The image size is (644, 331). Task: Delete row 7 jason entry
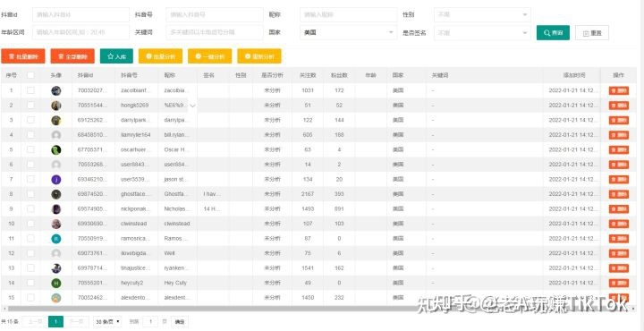619,180
